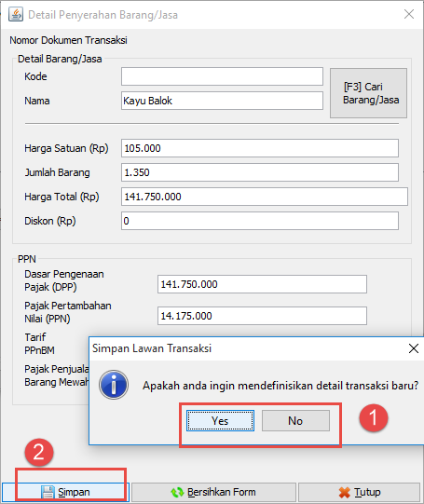Click the Jumlah Barang field
Viewport: 424px width, 504px height.
click(260, 172)
